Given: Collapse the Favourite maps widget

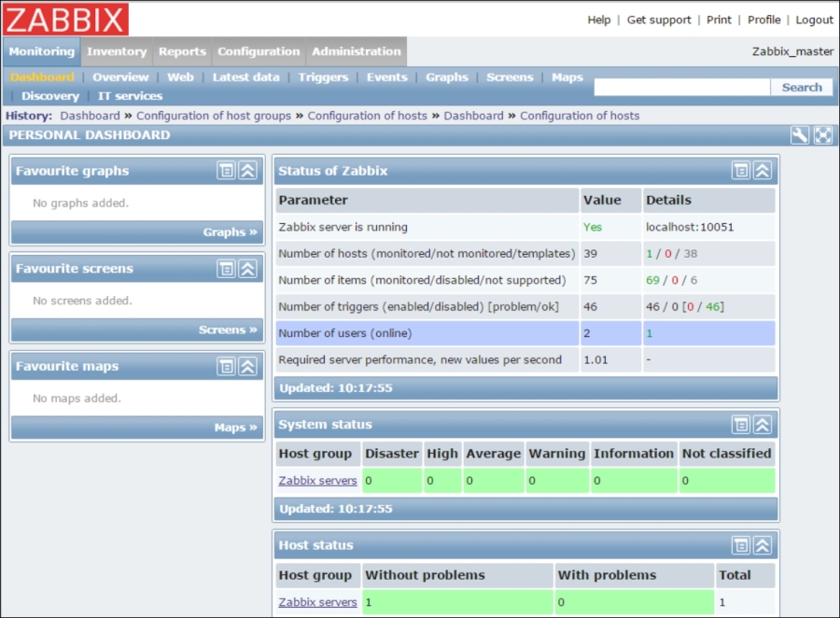Looking at the screenshot, I should tap(247, 366).
